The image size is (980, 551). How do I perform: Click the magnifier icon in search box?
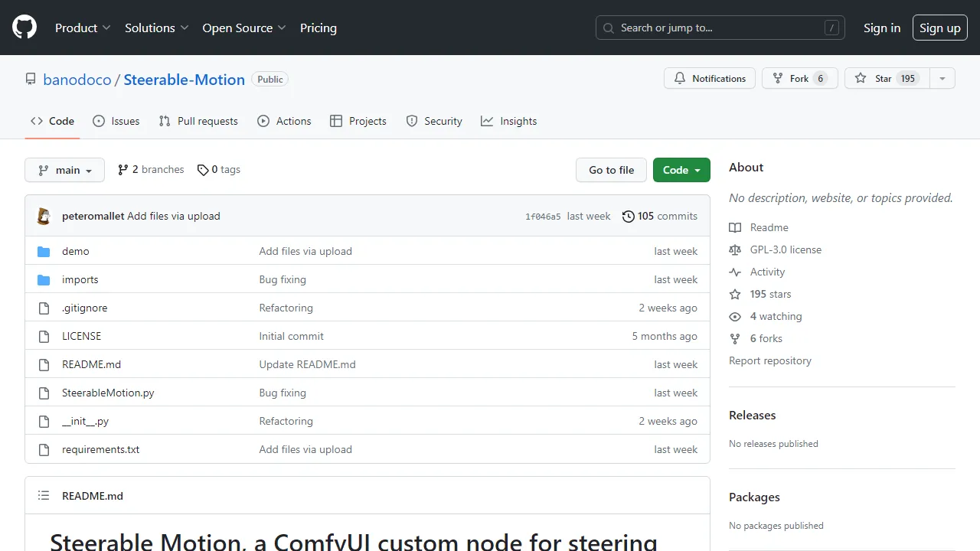[609, 28]
